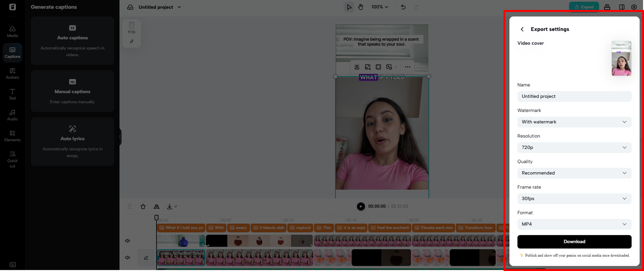Open the Quality dropdown showing Recommended
This screenshot has width=644, height=271.
574,173
